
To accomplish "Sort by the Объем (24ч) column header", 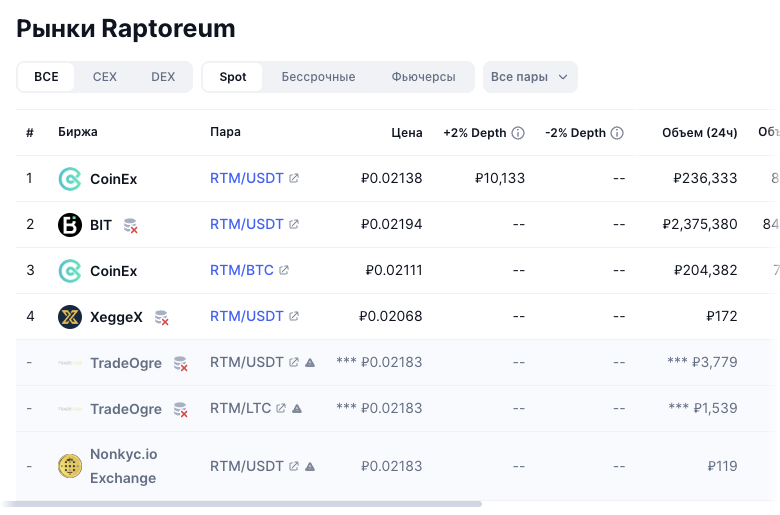I will tap(699, 133).
